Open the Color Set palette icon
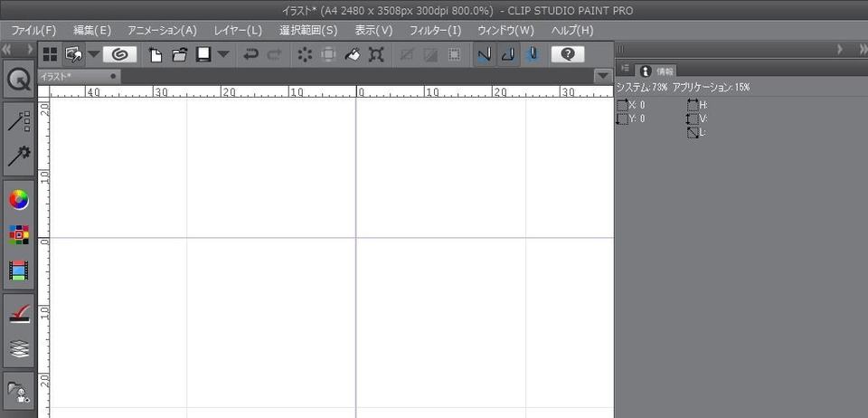The image size is (868, 418). 19,234
